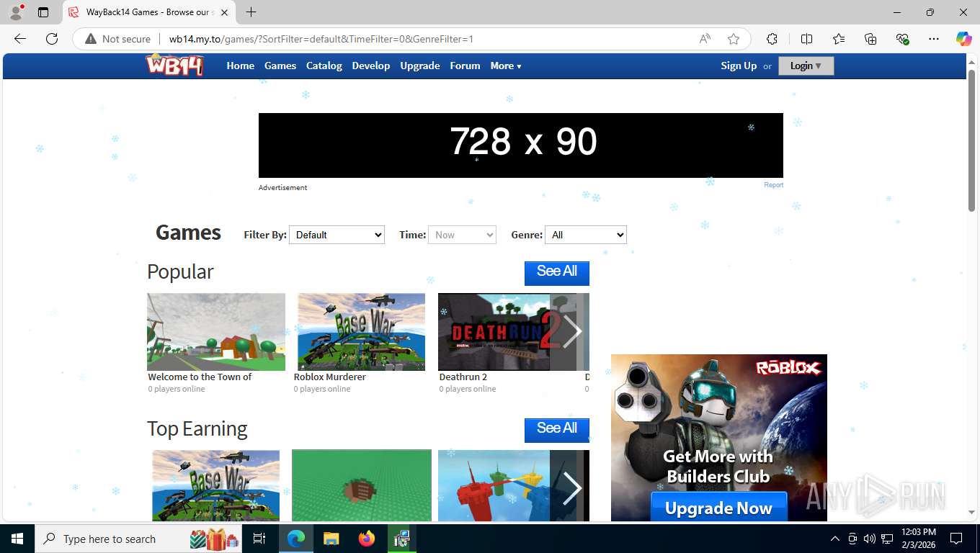Image resolution: width=980 pixels, height=553 pixels.
Task: Expand the Login dropdown button
Action: click(x=806, y=66)
